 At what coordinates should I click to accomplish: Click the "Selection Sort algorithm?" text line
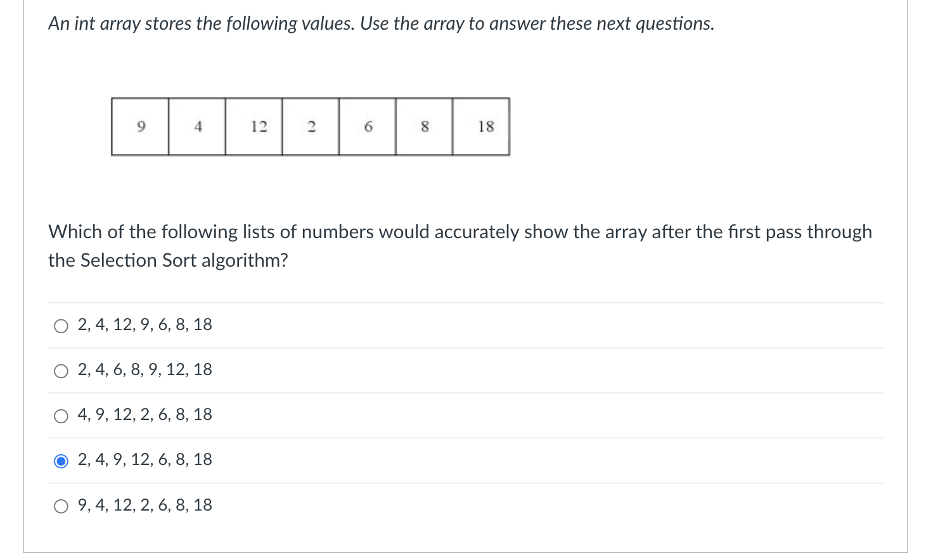(x=168, y=260)
